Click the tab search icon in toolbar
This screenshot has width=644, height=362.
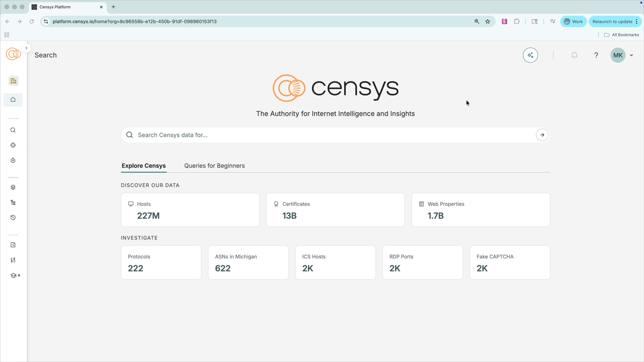pos(534,22)
